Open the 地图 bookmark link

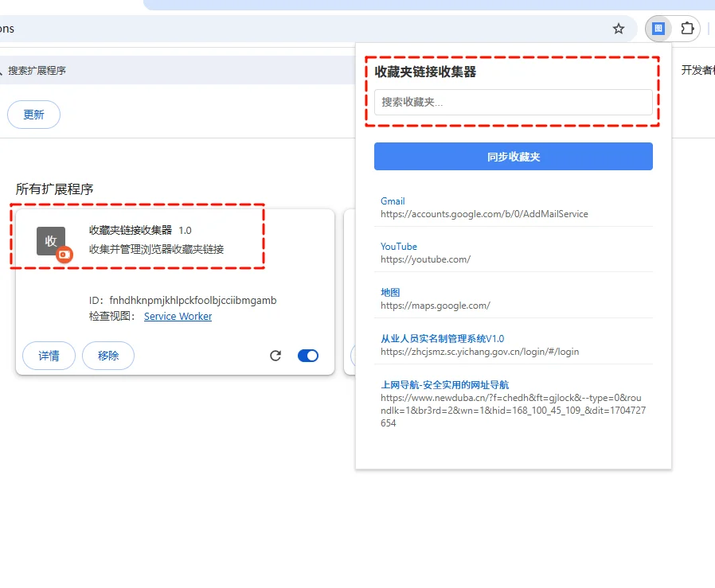point(390,292)
